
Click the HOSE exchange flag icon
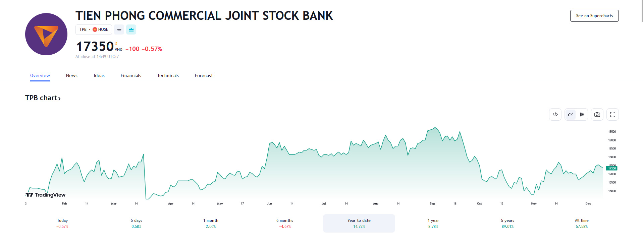pos(95,29)
